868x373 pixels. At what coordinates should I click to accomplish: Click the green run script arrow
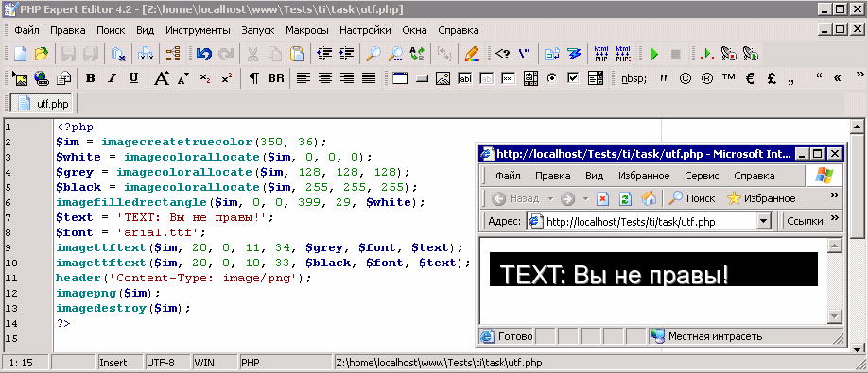coord(653,54)
